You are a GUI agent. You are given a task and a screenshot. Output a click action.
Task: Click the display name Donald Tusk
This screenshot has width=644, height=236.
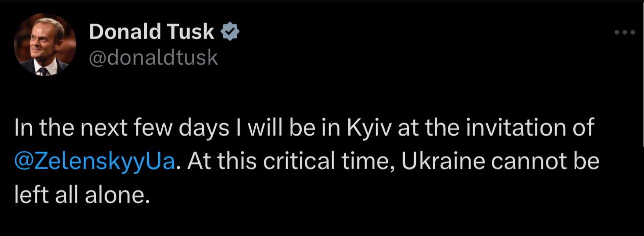pyautogui.click(x=152, y=32)
